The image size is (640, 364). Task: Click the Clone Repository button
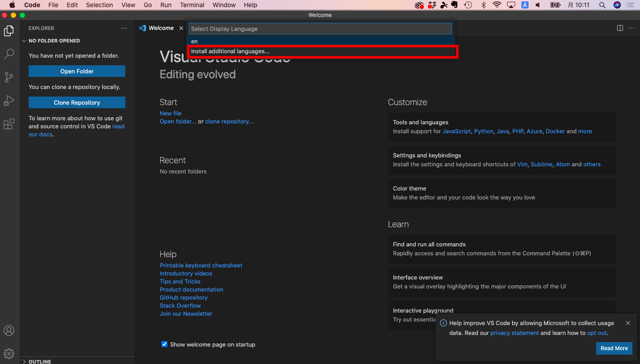[x=77, y=102]
